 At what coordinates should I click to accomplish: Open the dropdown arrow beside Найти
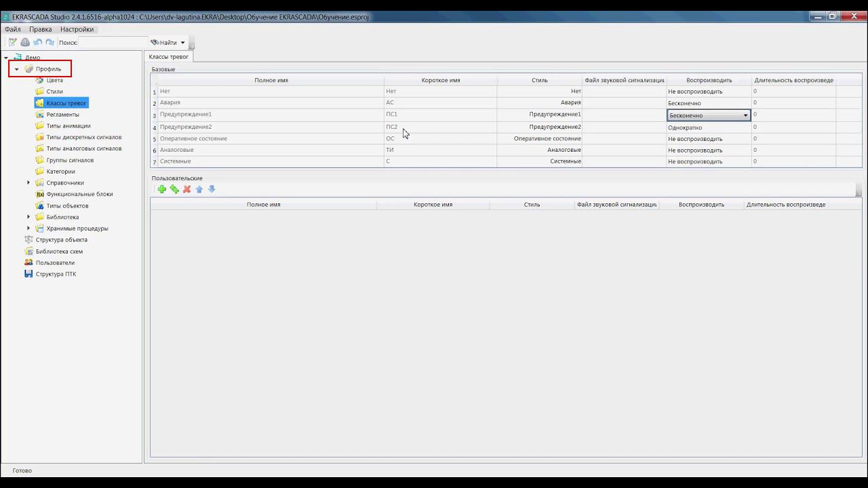182,43
